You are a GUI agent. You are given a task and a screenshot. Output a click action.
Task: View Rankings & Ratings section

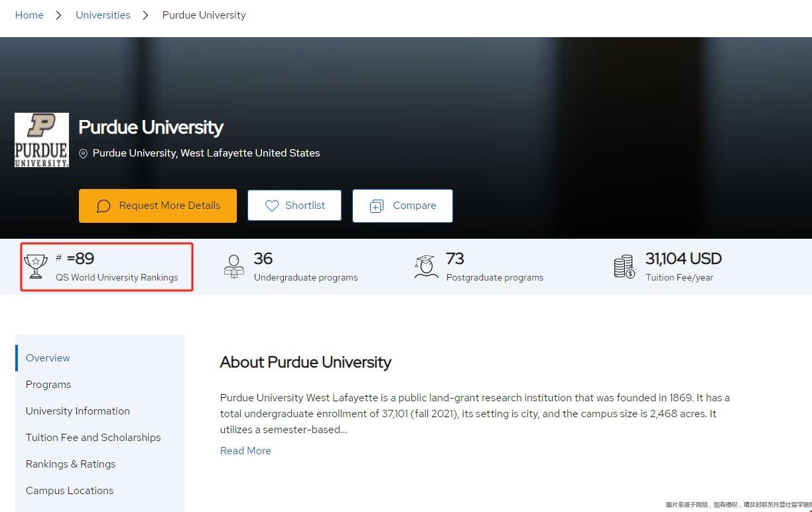(x=70, y=464)
